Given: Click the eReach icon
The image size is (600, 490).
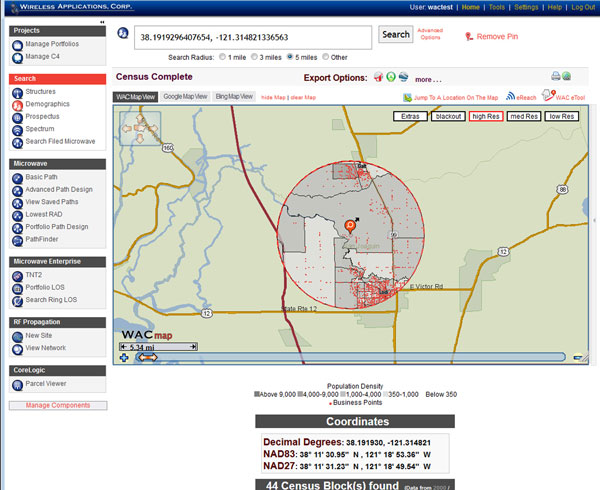Looking at the screenshot, I should pos(510,97).
